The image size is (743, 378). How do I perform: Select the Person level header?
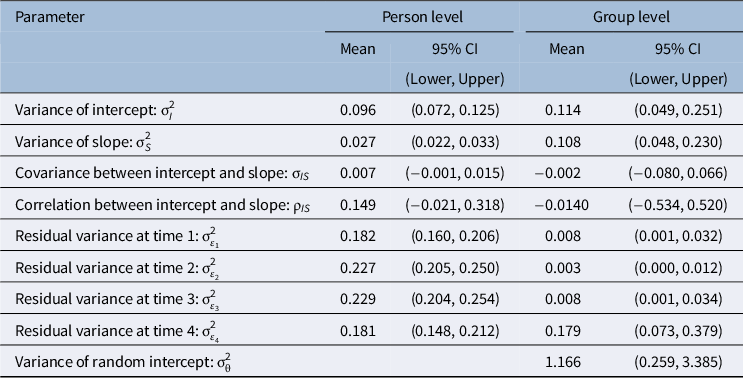422,17
